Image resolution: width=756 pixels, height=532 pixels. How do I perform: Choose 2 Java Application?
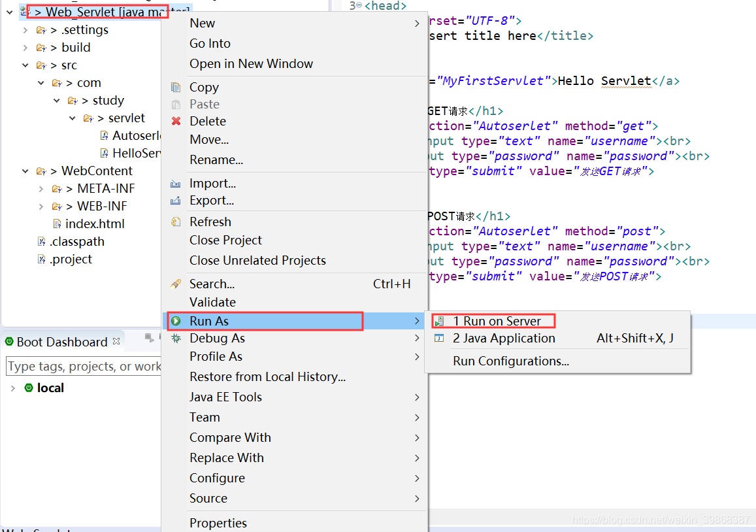tap(558, 338)
